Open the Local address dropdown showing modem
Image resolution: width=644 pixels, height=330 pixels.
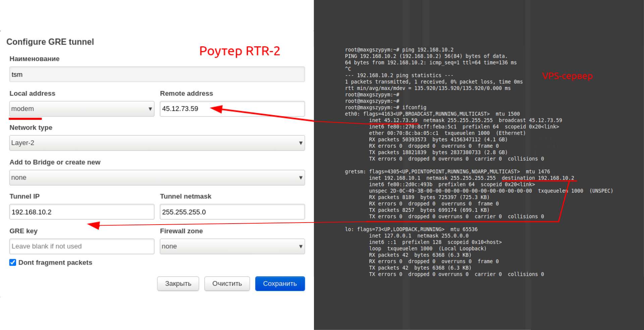(x=82, y=109)
